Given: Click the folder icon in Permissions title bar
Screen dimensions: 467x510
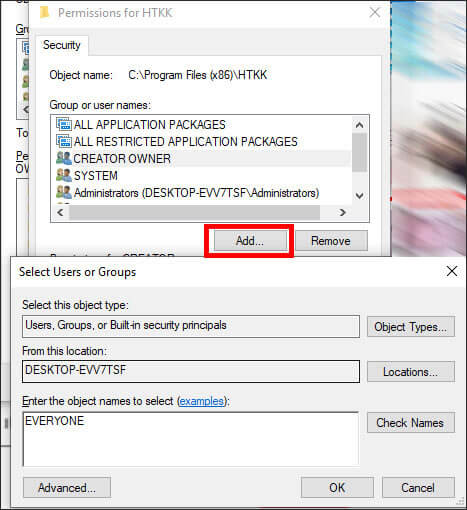Looking at the screenshot, I should (44, 13).
